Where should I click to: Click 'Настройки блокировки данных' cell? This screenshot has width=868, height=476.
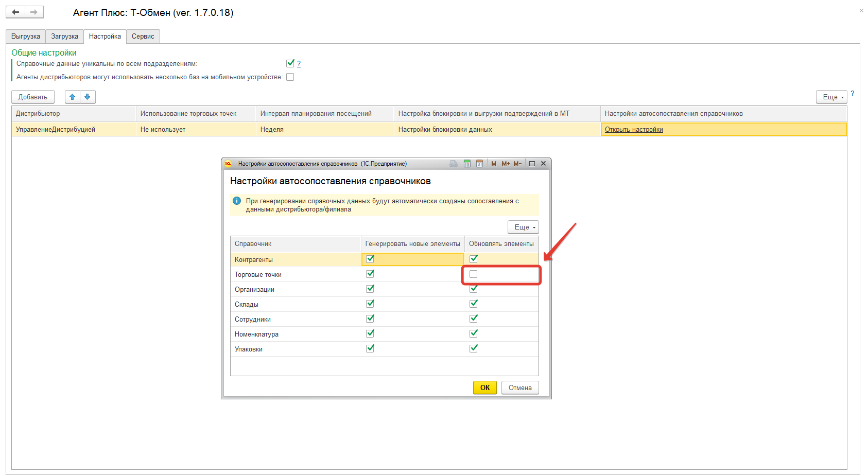[x=497, y=129]
